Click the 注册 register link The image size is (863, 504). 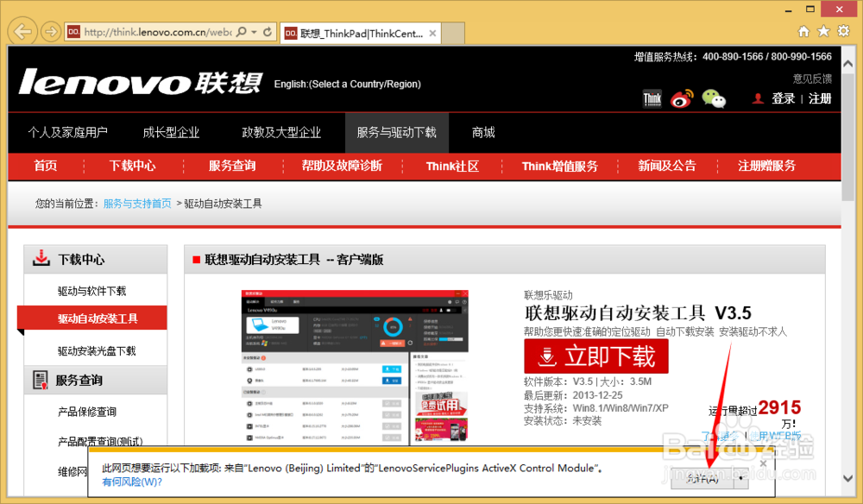(x=820, y=98)
